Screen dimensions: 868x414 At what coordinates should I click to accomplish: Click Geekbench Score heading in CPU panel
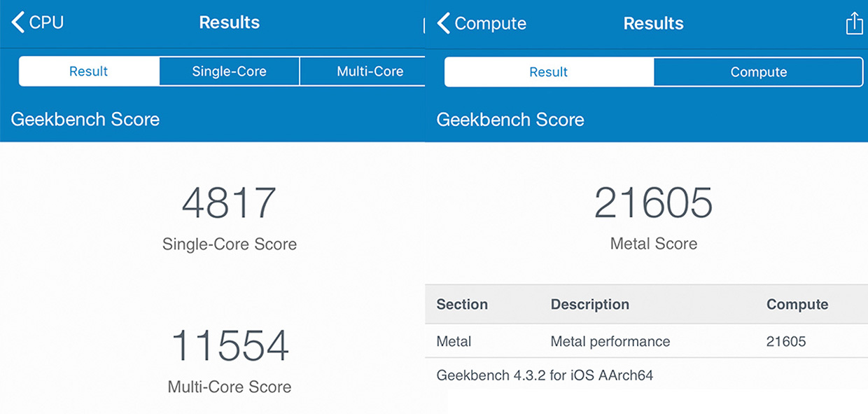[x=85, y=120]
